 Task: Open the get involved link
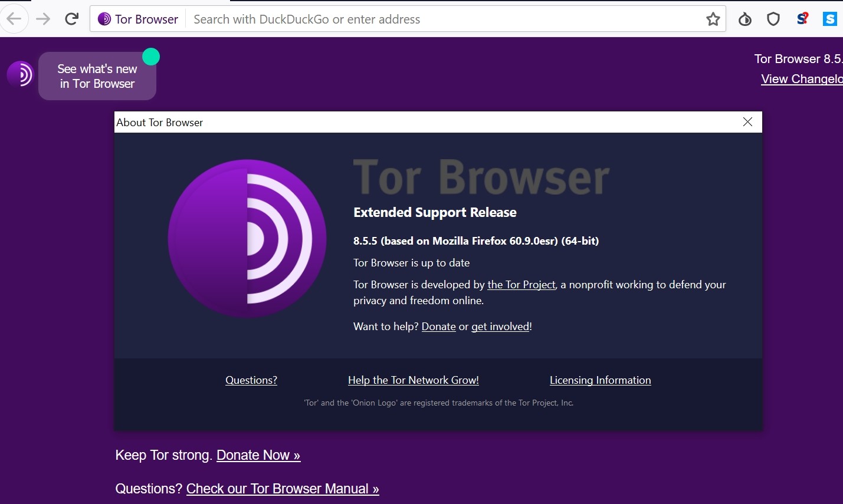coord(500,327)
